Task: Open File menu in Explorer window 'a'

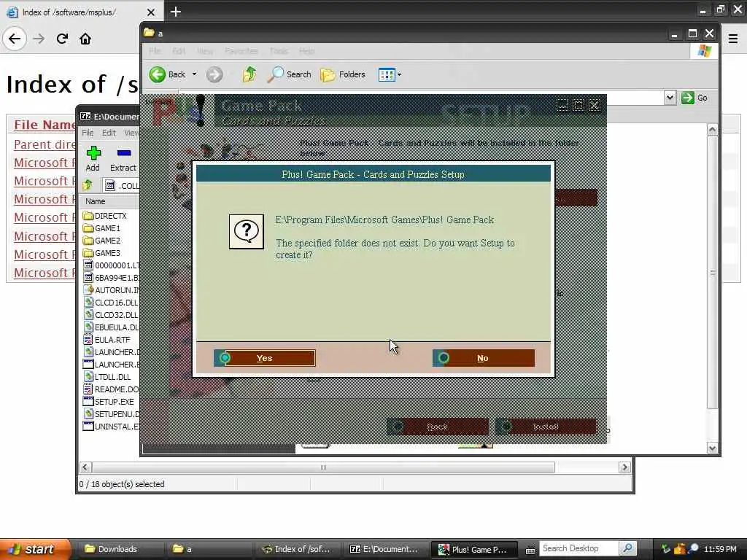Action: coord(155,50)
